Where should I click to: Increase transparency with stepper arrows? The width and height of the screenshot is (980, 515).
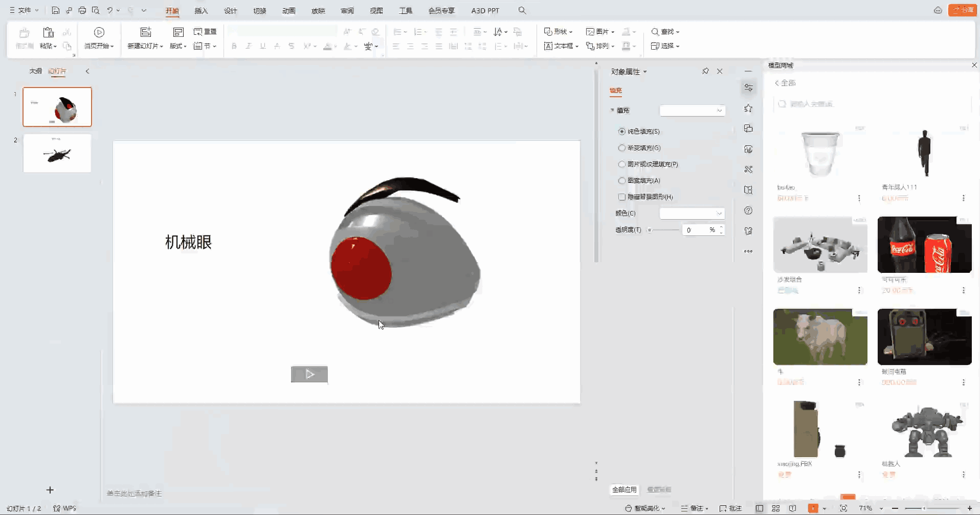(721, 227)
